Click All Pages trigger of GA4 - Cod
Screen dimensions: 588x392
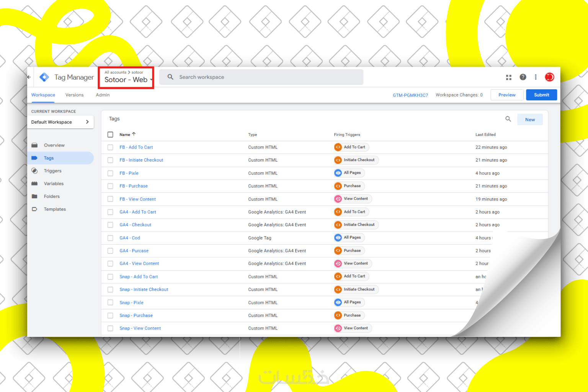pos(349,237)
